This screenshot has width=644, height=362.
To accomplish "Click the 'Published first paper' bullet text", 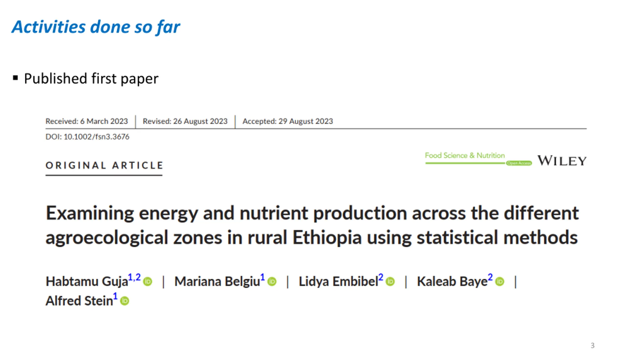I will 91,78.
